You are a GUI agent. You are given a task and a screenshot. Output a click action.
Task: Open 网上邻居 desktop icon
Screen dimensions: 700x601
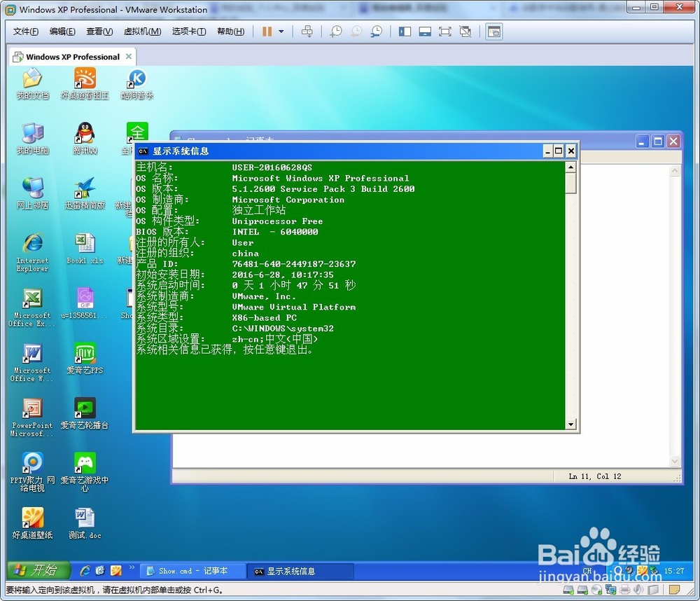click(x=33, y=194)
